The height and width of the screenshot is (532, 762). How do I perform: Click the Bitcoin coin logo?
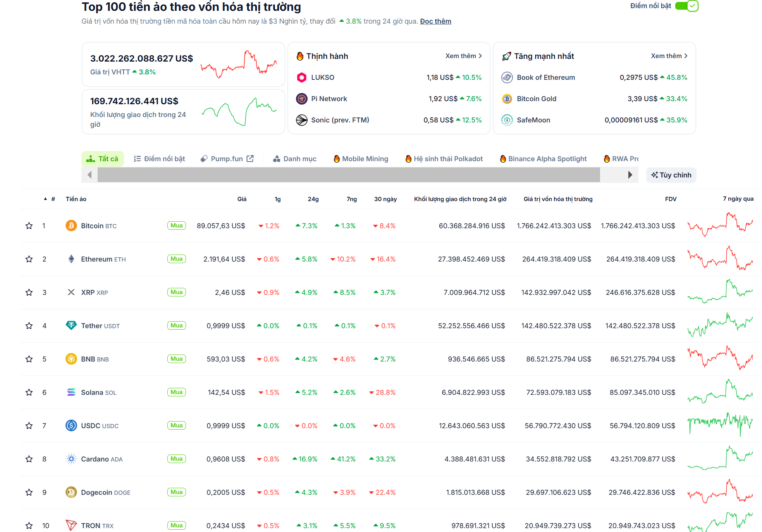point(71,226)
